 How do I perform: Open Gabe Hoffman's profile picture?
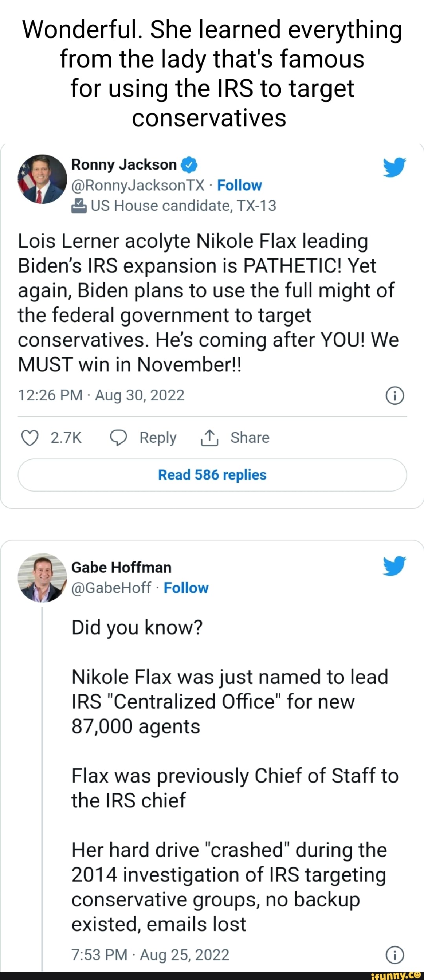tap(42, 578)
